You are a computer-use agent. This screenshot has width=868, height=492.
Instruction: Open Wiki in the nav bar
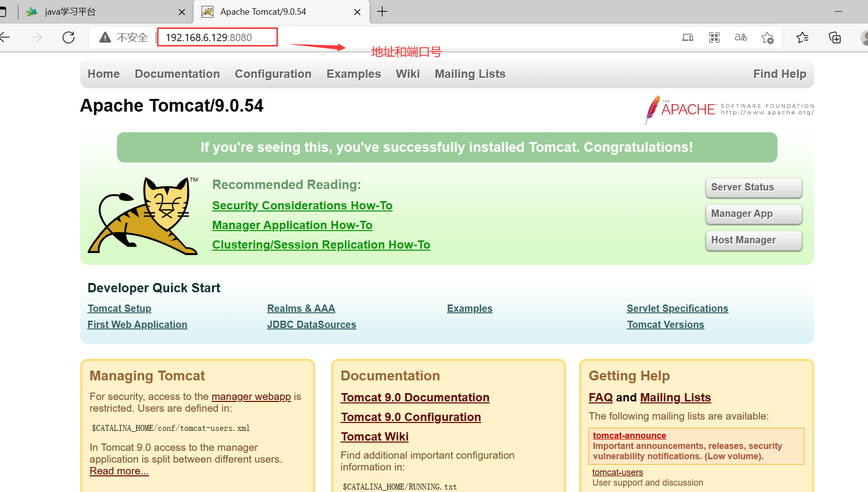tap(408, 74)
